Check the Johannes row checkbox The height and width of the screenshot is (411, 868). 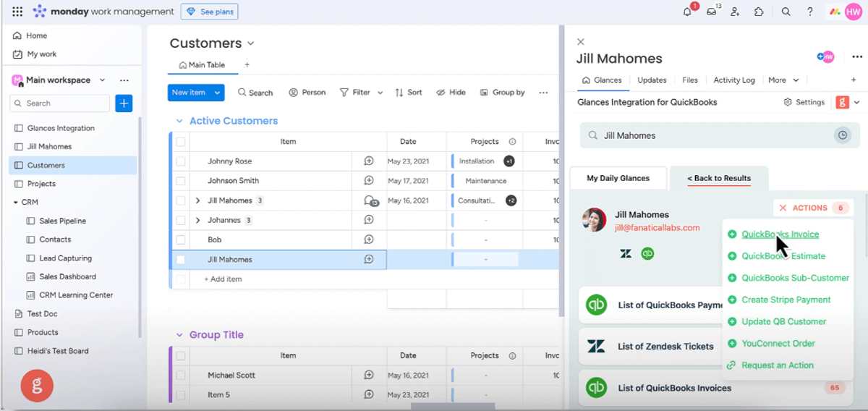click(x=181, y=220)
